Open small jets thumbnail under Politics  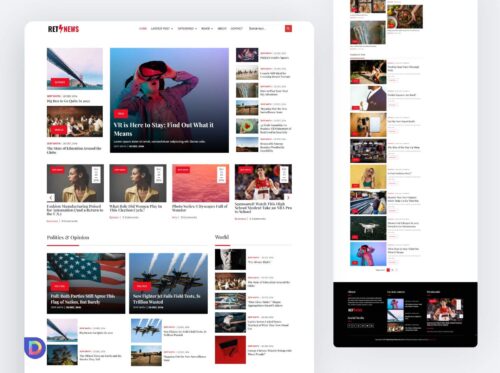(146, 330)
